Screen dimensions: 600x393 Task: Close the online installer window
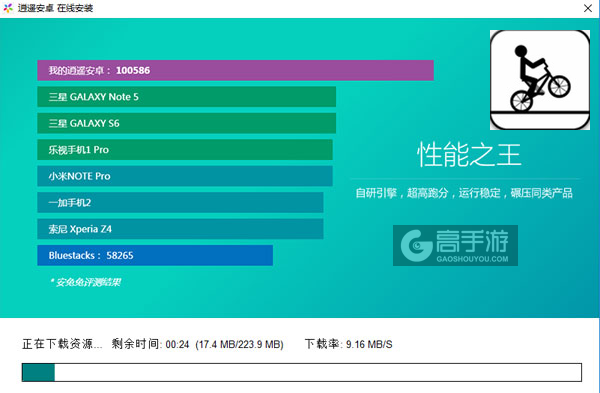coord(588,8)
